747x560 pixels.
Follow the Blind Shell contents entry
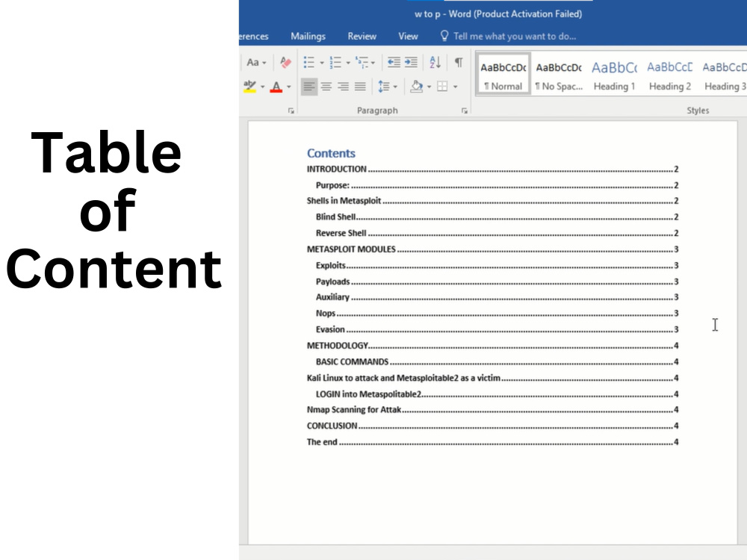[497, 217]
